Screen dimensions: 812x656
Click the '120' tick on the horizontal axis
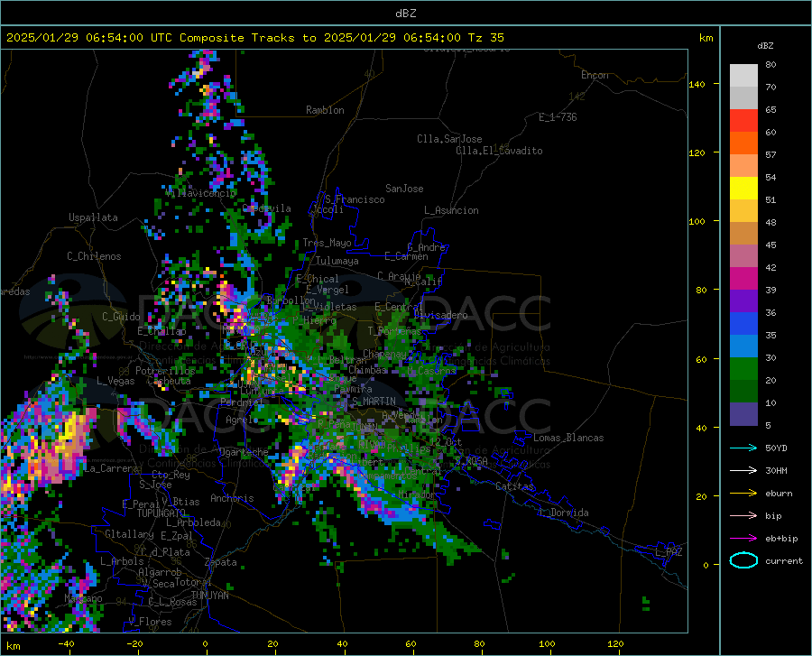point(615,644)
